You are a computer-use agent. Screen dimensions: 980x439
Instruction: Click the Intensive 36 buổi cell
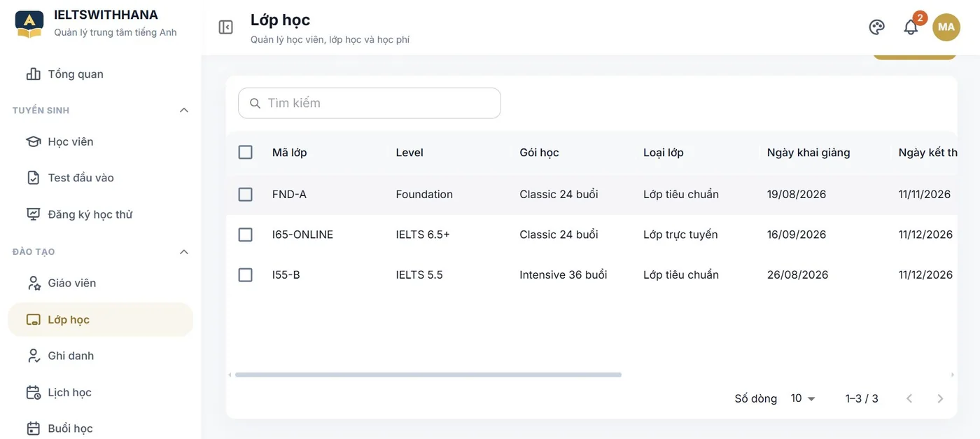[x=563, y=275]
